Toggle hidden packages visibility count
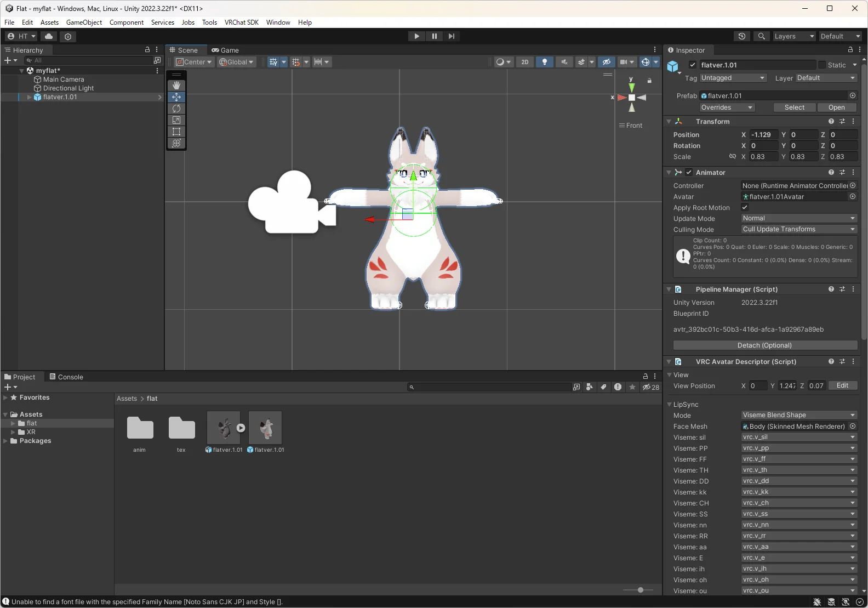Image resolution: width=868 pixels, height=608 pixels. tap(651, 387)
